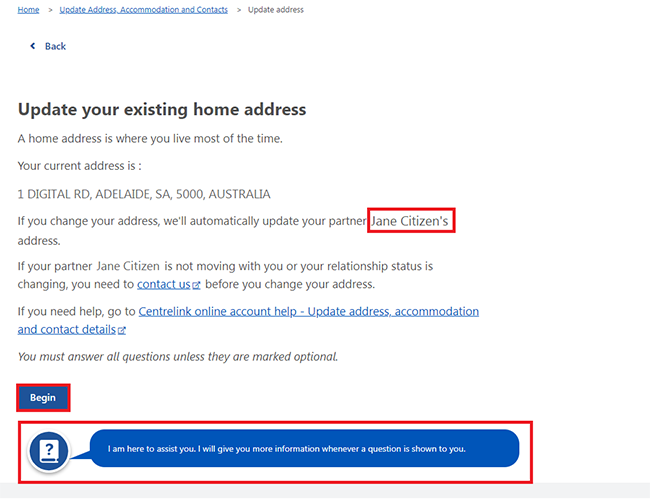Screen dimensions: 650x500
Task: Open the digital assistant question mark icon
Action: tap(49, 450)
